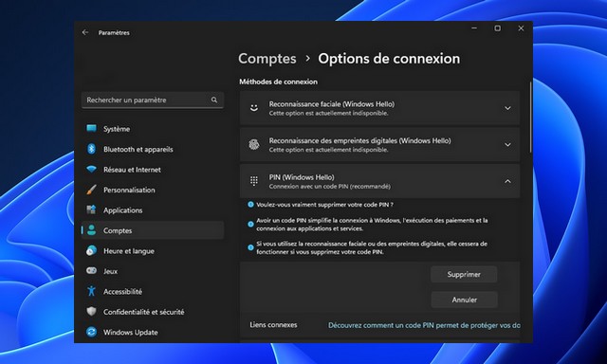Open Bluetooth et appareils settings
Image resolution: width=607 pixels, height=364 pixels.
tap(153, 150)
